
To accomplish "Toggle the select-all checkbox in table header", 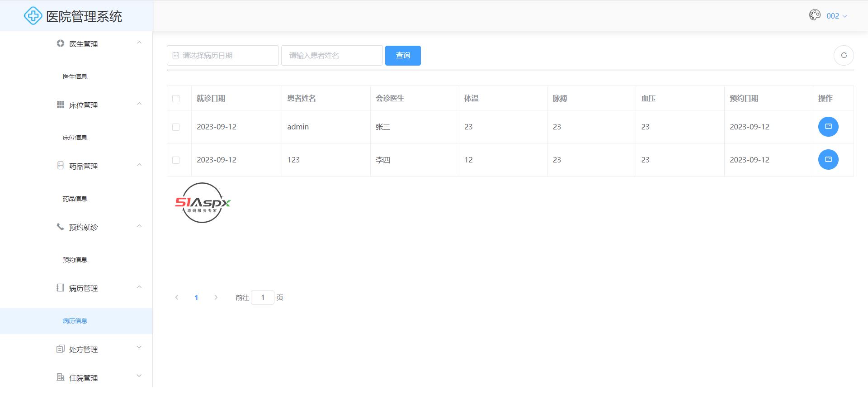I will tap(176, 99).
